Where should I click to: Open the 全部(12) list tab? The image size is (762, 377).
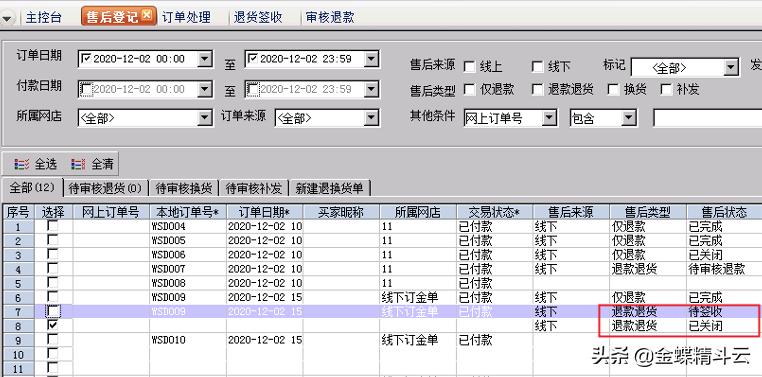[32, 188]
